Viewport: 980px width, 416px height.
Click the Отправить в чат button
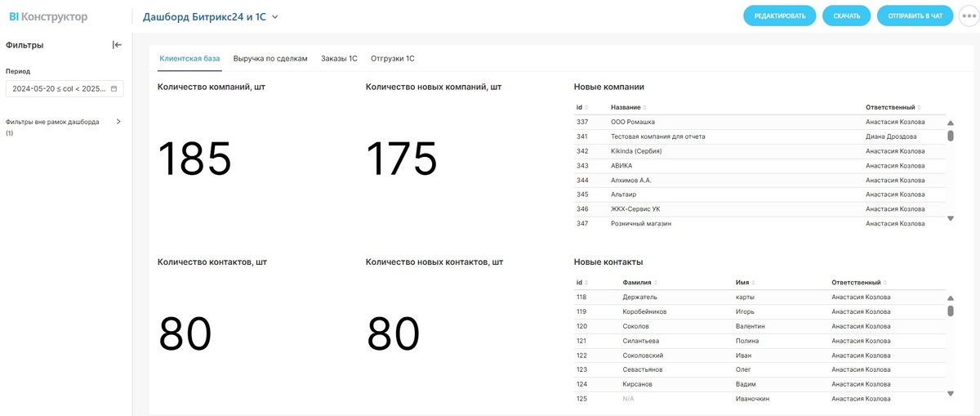click(915, 16)
